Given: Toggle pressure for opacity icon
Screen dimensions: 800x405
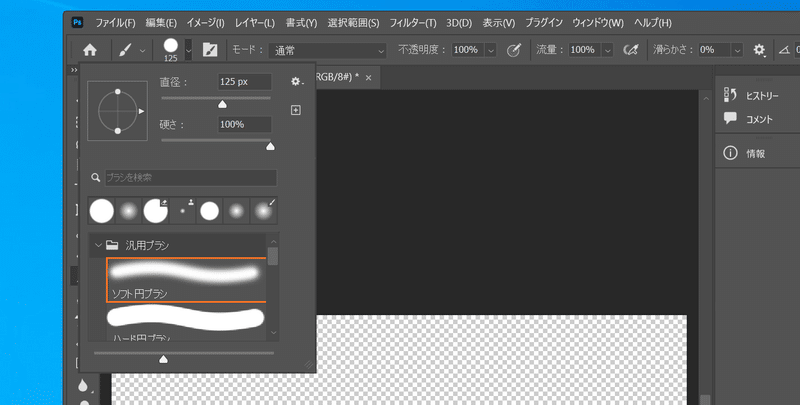Looking at the screenshot, I should click(x=514, y=50).
